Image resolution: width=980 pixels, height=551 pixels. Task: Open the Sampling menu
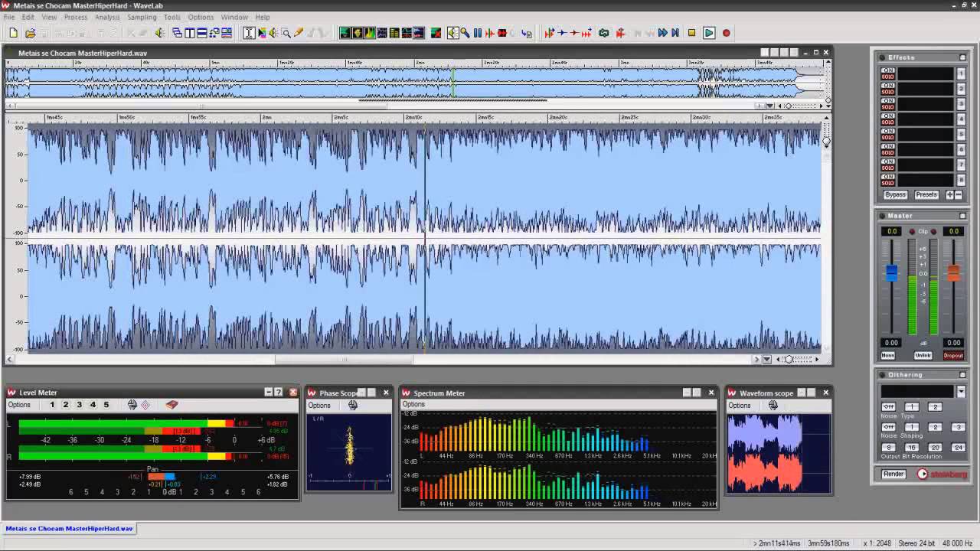point(142,17)
